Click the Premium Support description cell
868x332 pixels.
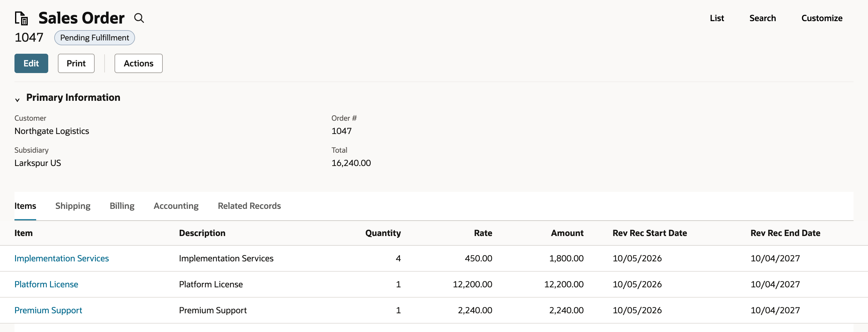(x=213, y=310)
